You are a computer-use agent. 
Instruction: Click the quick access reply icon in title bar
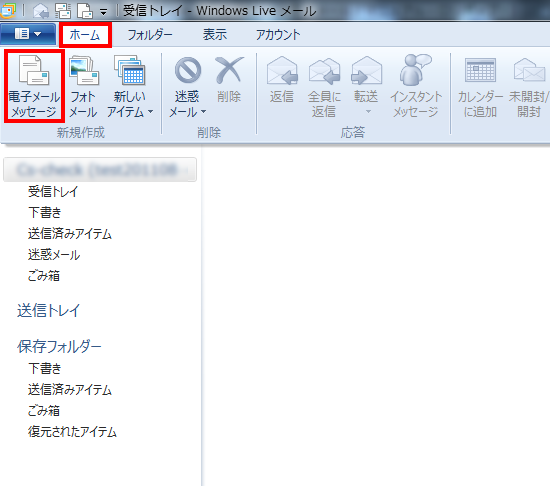41,11
